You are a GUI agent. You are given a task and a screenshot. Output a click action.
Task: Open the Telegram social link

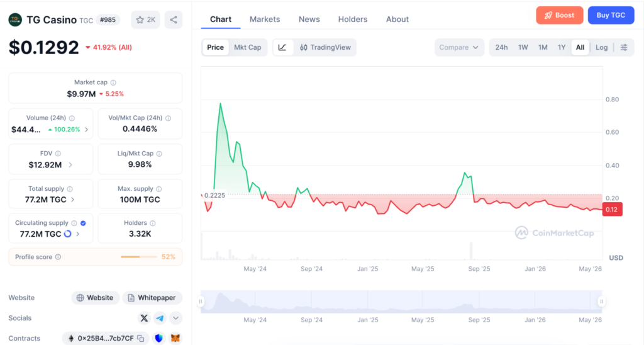pyautogui.click(x=160, y=319)
